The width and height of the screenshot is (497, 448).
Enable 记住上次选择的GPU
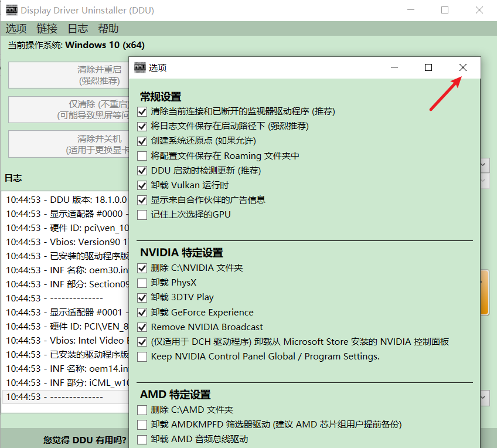pos(142,215)
